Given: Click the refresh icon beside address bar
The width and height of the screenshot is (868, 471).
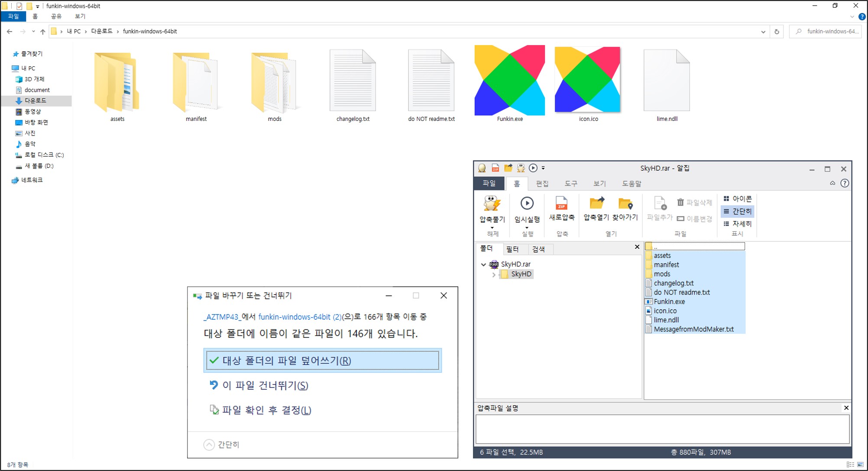Looking at the screenshot, I should 777,32.
